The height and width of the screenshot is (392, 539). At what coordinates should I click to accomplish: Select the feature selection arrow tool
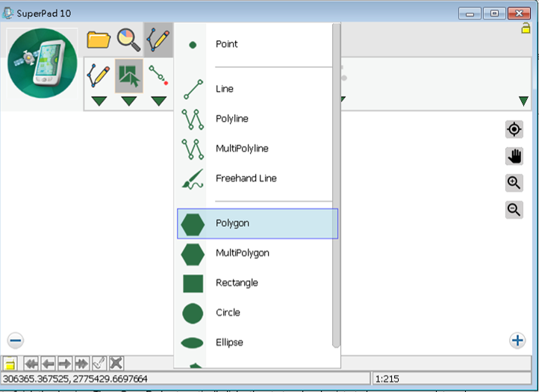128,76
